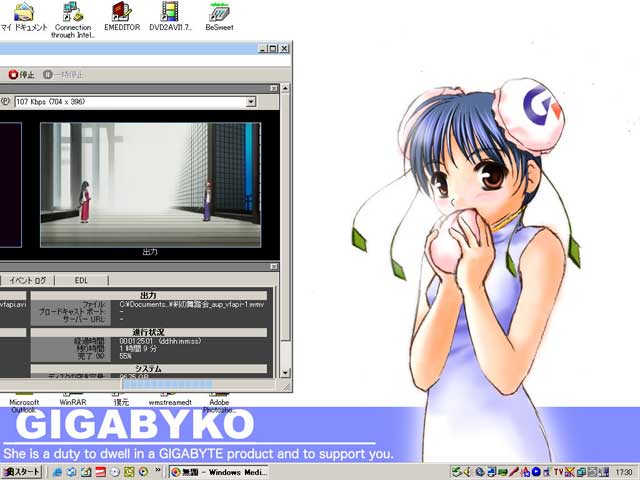Open the 107 Kbps (704 x 396) dropdown
Screen dimensions: 640x480
(250, 101)
